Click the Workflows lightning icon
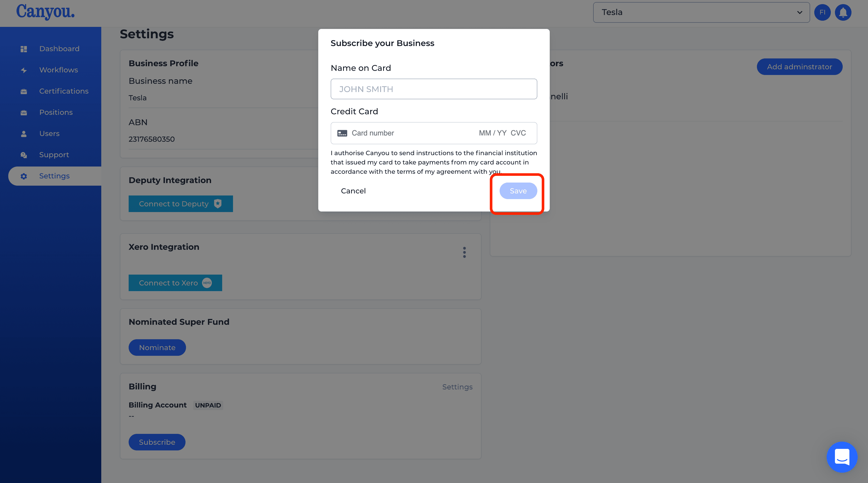Image resolution: width=868 pixels, height=483 pixels. (24, 70)
